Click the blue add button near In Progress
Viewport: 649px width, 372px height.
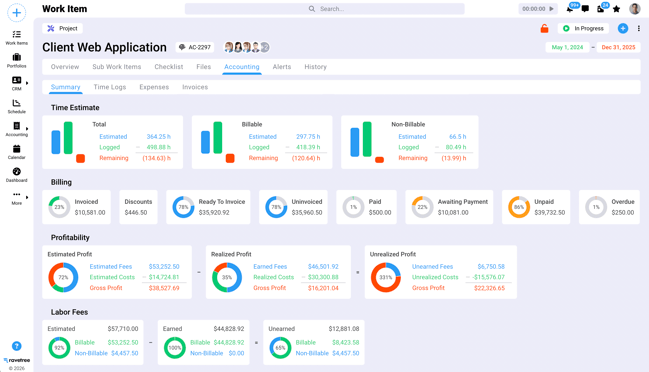point(623,28)
